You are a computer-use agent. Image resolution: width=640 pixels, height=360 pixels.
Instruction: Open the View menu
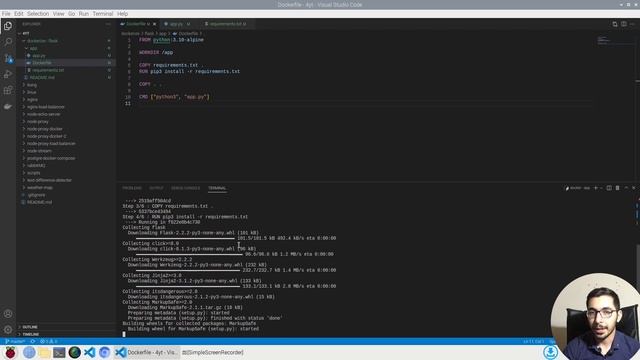(x=58, y=13)
